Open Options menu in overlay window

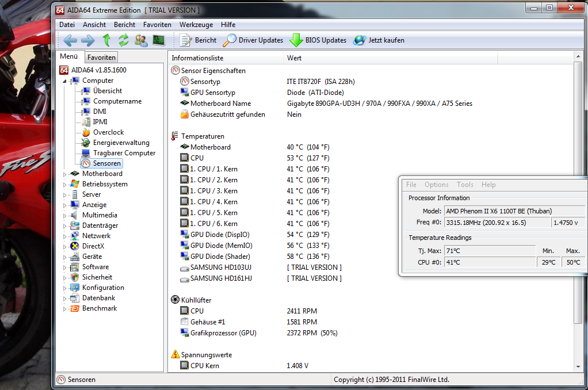[x=437, y=185]
